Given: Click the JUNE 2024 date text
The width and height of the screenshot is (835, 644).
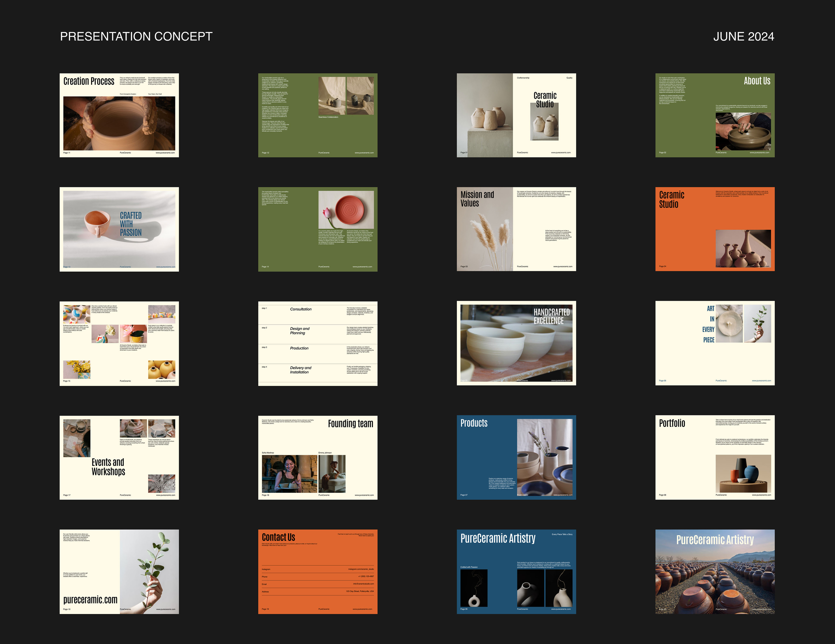Looking at the screenshot, I should [743, 36].
